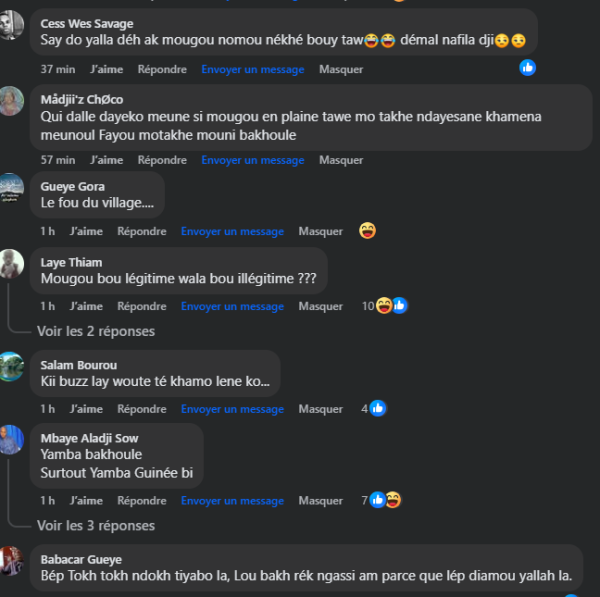Expand Voir les 2 réponses
The image size is (600, 597).
96,331
